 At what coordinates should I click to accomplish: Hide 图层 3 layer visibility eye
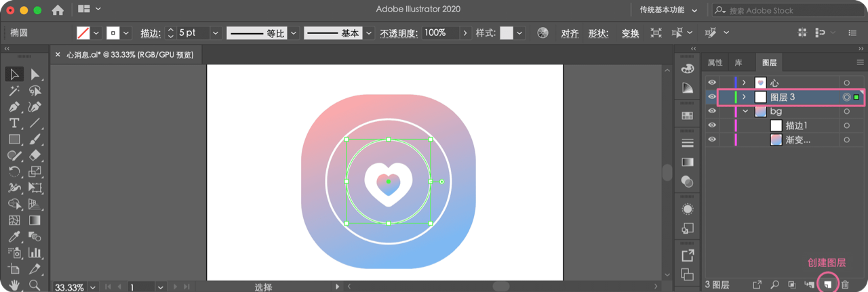coord(712,97)
